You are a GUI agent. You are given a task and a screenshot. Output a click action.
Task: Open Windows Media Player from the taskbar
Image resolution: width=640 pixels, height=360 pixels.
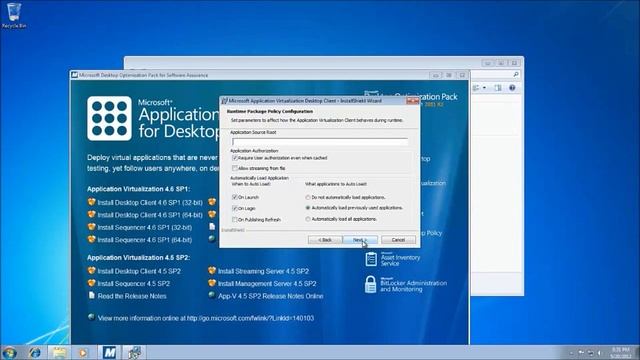coord(83,353)
